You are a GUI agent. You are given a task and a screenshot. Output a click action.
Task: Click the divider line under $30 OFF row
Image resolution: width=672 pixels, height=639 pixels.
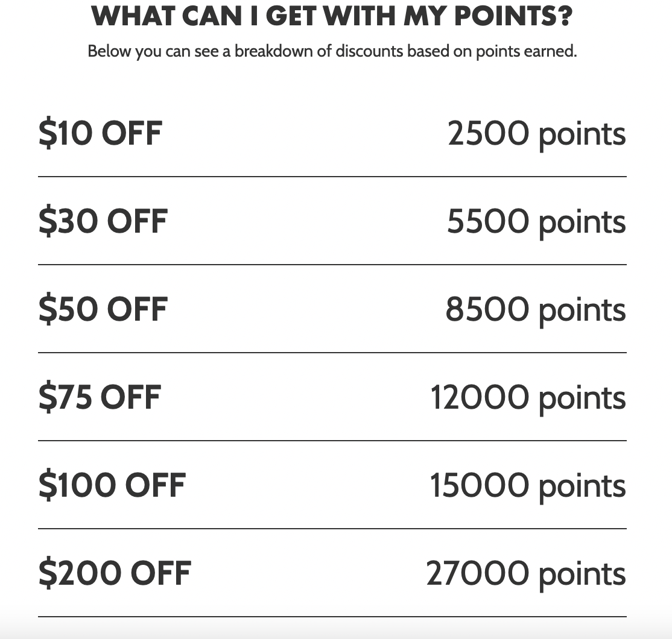coord(332,265)
